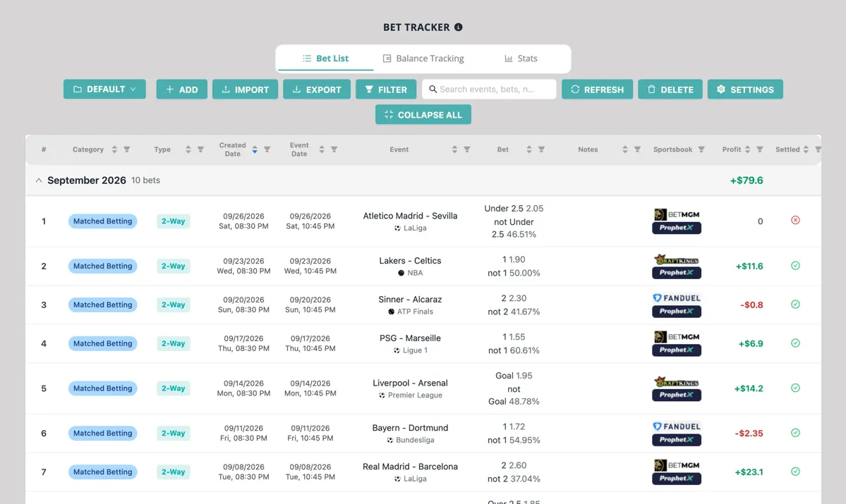This screenshot has height=504, width=846.
Task: Open the SETTINGS button
Action: pos(745,89)
